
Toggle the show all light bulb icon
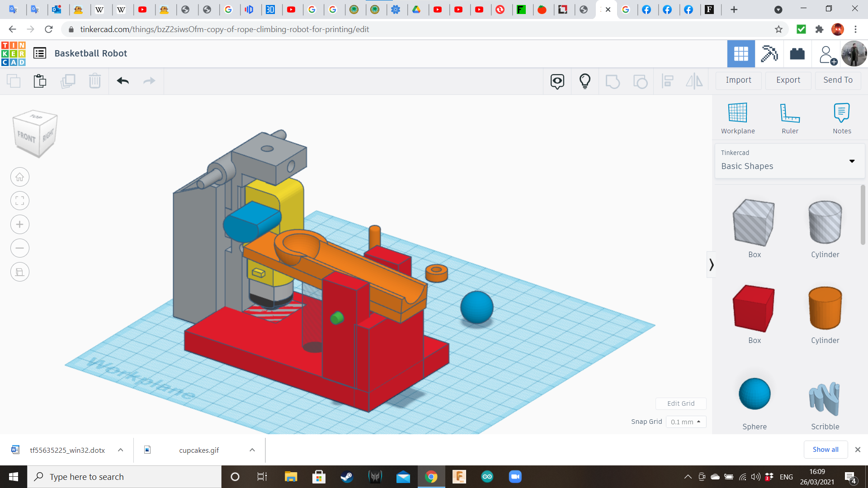click(x=585, y=81)
